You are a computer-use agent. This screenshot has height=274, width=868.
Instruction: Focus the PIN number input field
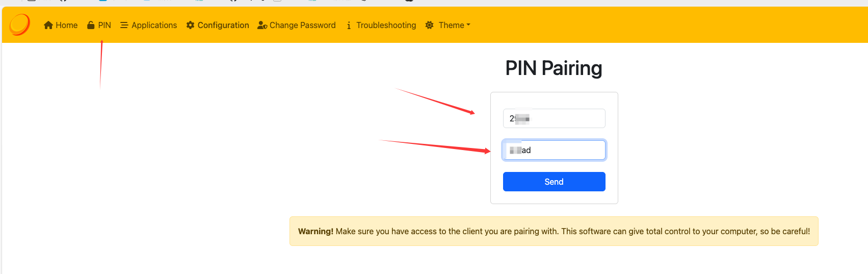pos(554,118)
